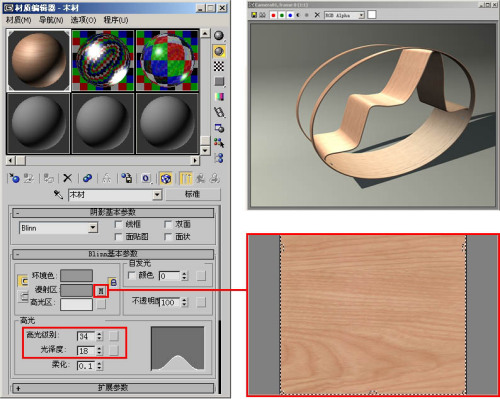Open RGB Alpha channel dropdown

tap(361, 15)
